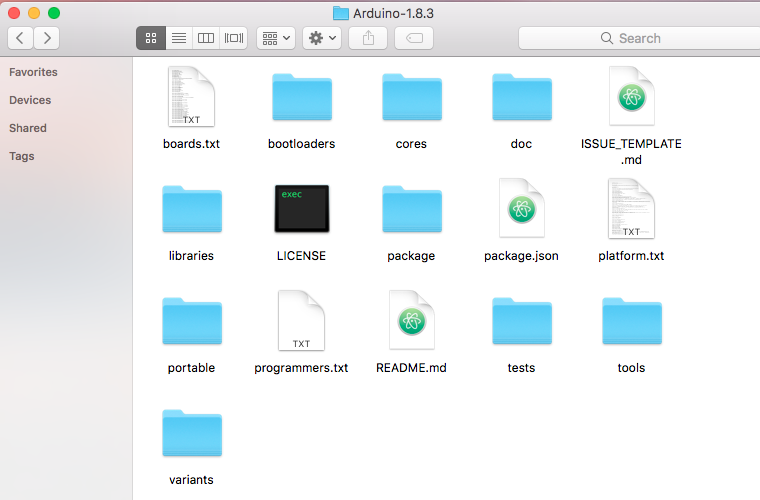Select the package folder icon

point(412,209)
